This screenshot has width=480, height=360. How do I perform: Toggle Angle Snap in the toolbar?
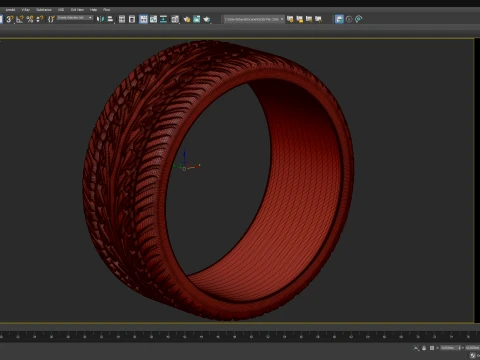point(20,19)
